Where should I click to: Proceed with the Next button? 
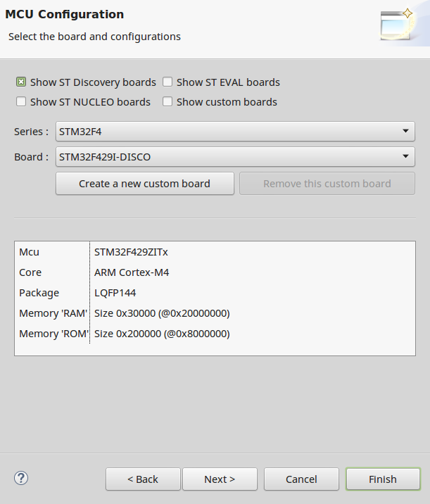tap(220, 479)
